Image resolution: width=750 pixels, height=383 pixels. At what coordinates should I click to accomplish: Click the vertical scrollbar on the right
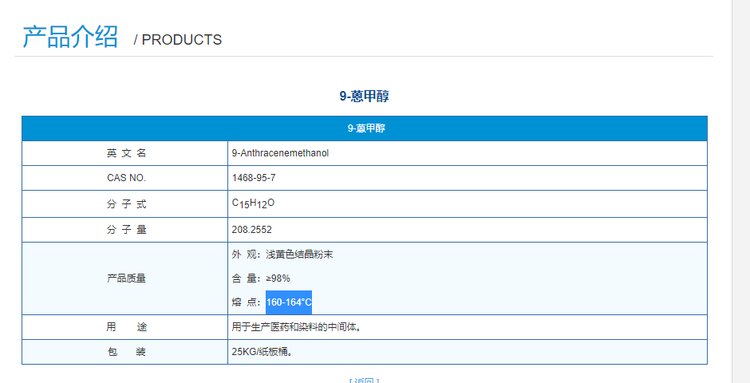[x=741, y=191]
